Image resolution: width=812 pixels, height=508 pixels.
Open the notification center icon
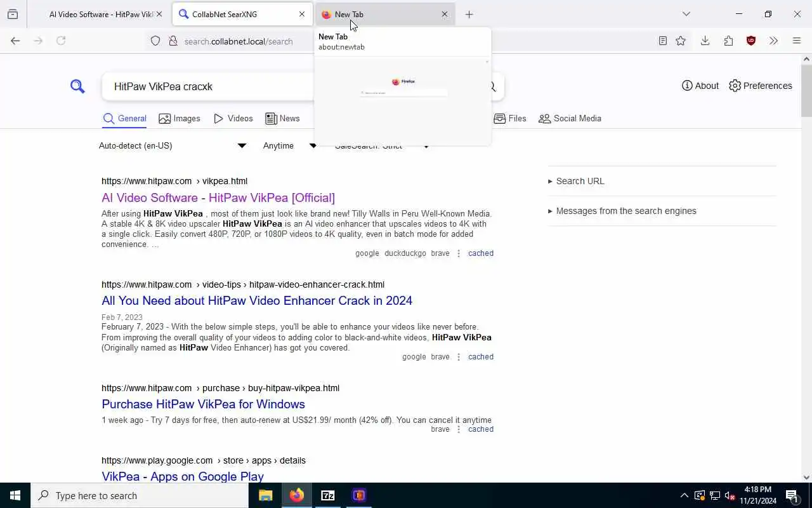(792, 495)
